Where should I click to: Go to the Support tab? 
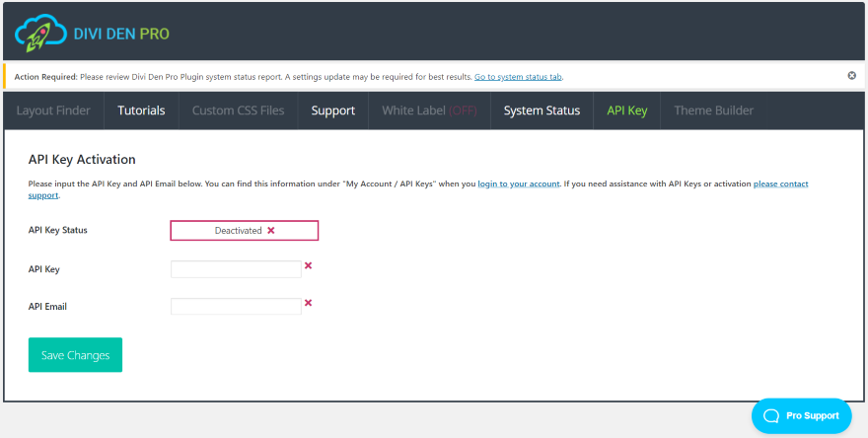pos(332,110)
